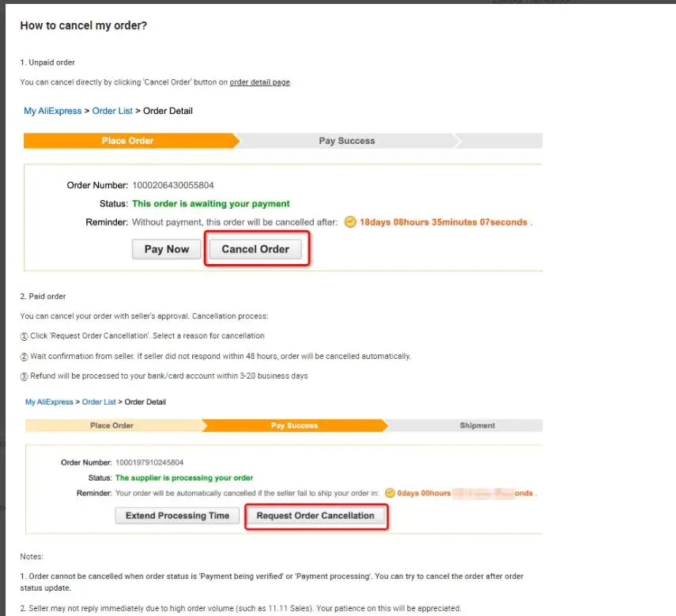Click the Pay Now button
Viewport: 676px width, 616px height.
(x=166, y=249)
